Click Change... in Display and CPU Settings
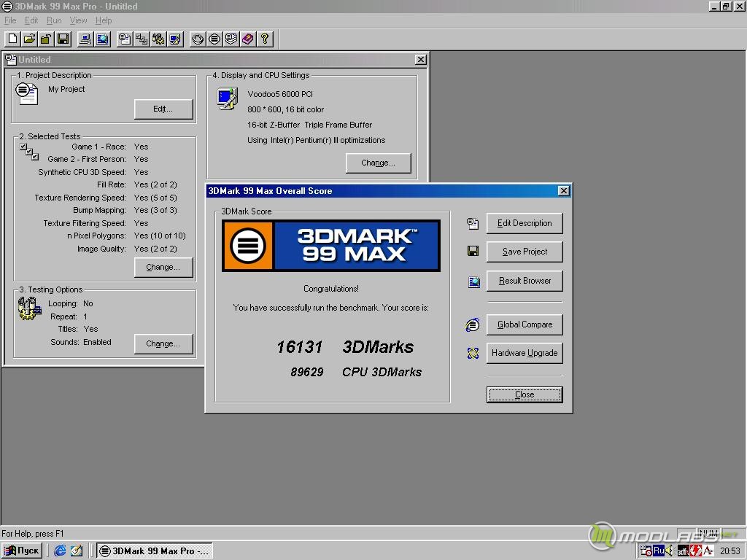This screenshot has width=747, height=560. (x=379, y=163)
